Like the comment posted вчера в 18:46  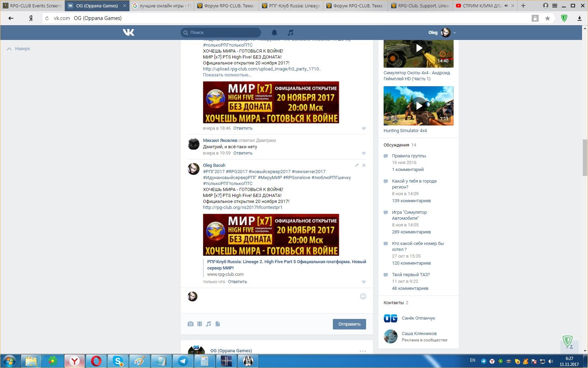[364, 128]
